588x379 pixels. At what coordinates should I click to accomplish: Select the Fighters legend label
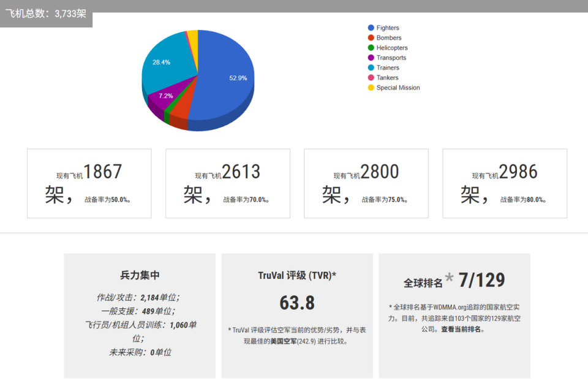388,28
